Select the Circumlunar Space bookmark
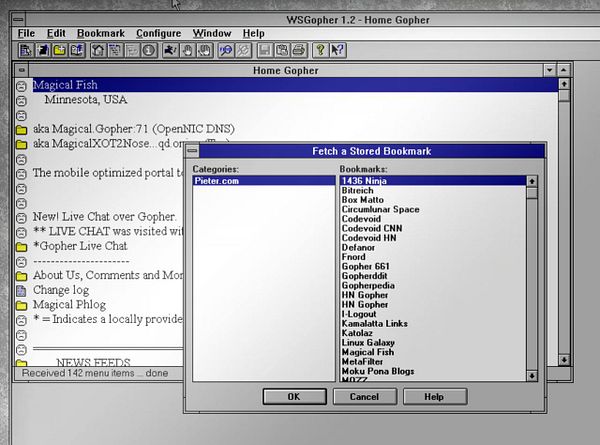The height and width of the screenshot is (445, 600). click(x=380, y=209)
